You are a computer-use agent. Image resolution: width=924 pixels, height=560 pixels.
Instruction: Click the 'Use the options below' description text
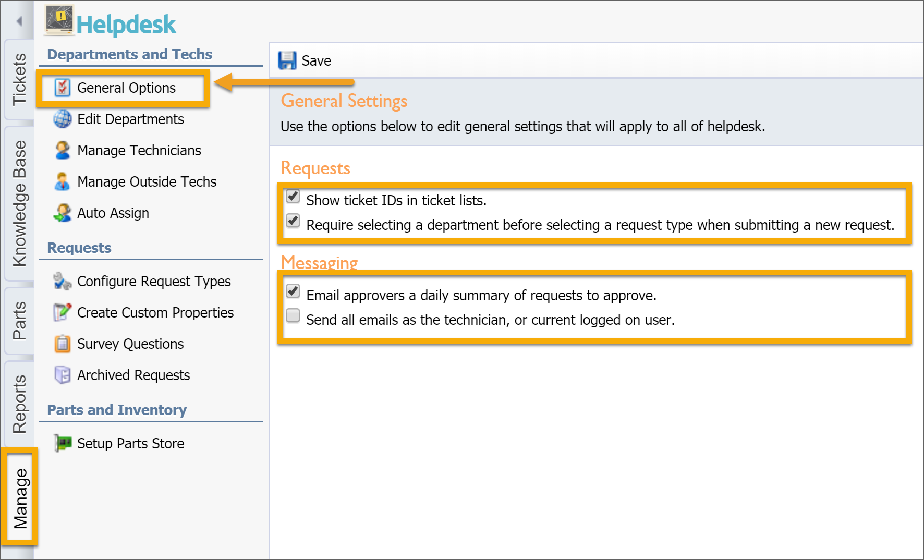[x=522, y=127]
